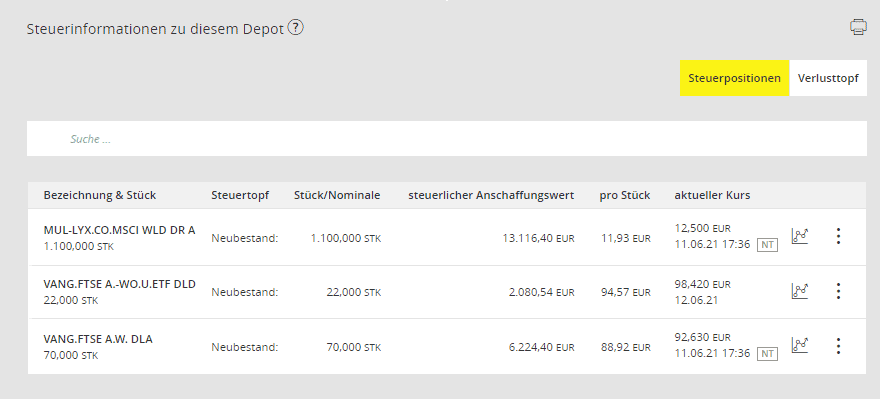Sort by Steuertopf column header
The height and width of the screenshot is (399, 880).
[x=240, y=195]
